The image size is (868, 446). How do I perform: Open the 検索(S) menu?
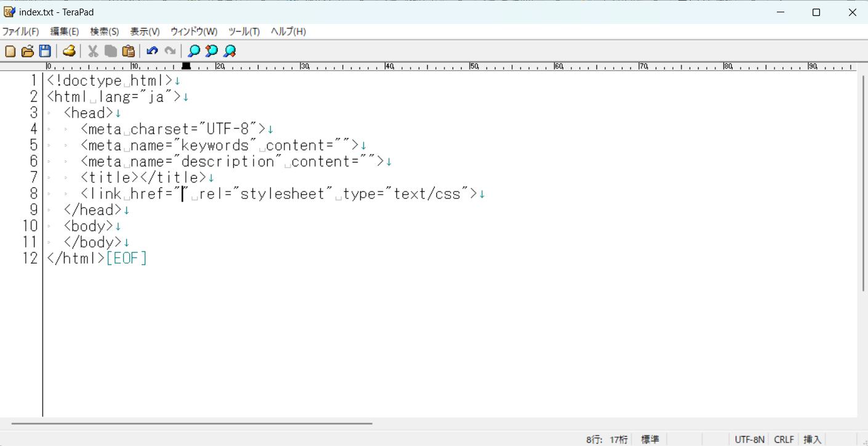tap(105, 31)
